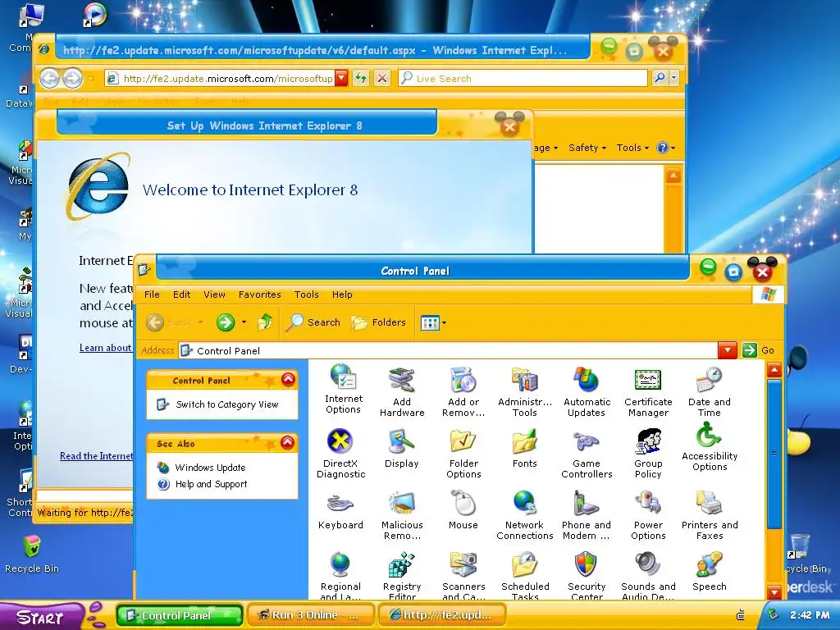
Task: Open Add or Remove Programs icon
Action: (x=463, y=391)
